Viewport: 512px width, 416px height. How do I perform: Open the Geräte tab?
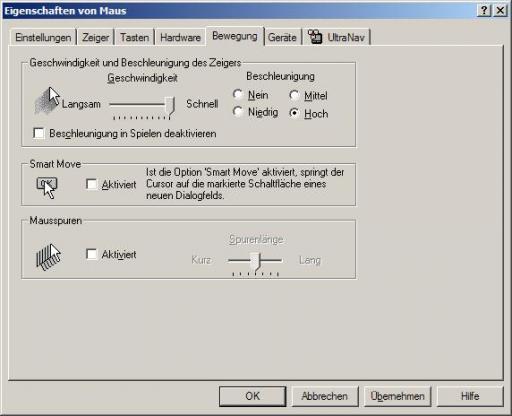tap(282, 37)
